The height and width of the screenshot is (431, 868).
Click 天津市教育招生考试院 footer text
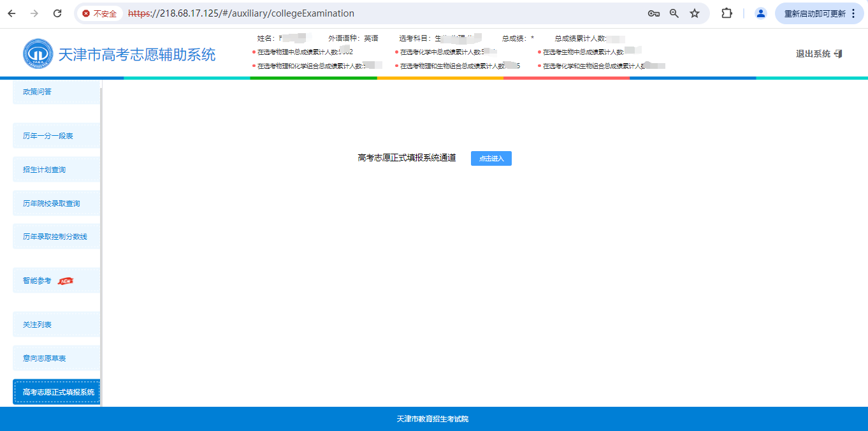433,420
